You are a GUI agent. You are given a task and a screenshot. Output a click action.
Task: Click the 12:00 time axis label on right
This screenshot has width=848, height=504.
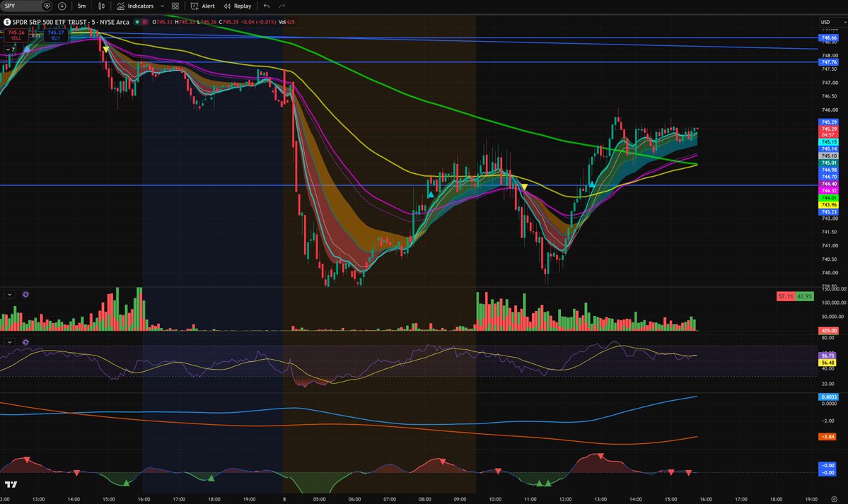coord(566,499)
